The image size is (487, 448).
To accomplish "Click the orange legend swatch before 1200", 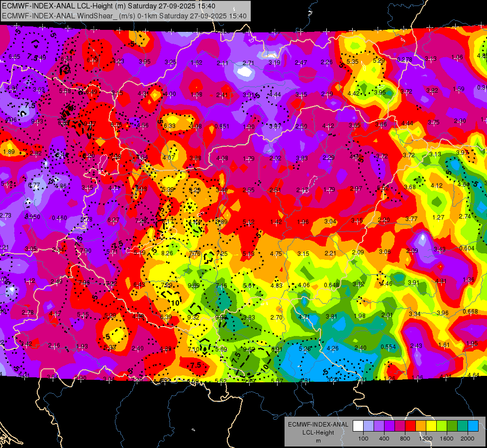I will click(421, 426).
